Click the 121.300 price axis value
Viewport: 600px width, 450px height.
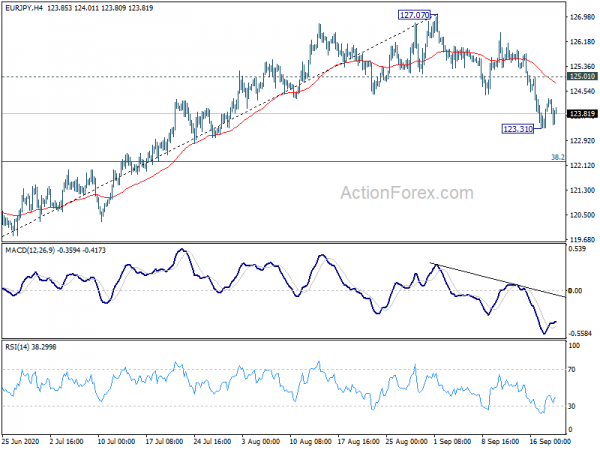click(582, 191)
